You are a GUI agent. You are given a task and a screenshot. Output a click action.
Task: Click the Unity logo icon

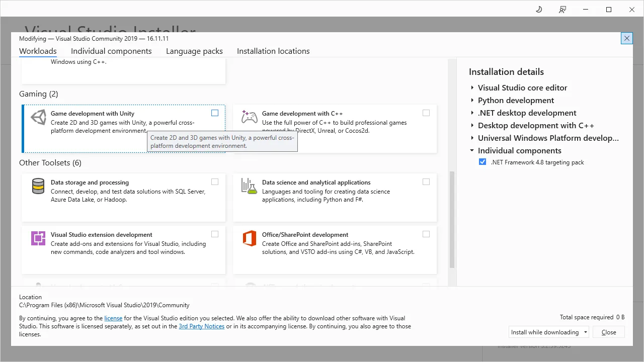[x=38, y=118]
